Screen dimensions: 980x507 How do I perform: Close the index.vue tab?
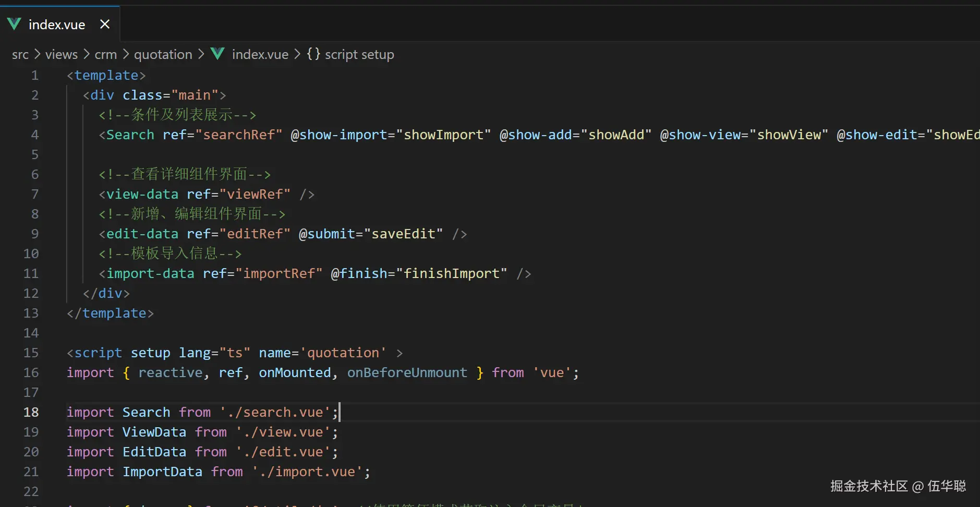tap(105, 25)
